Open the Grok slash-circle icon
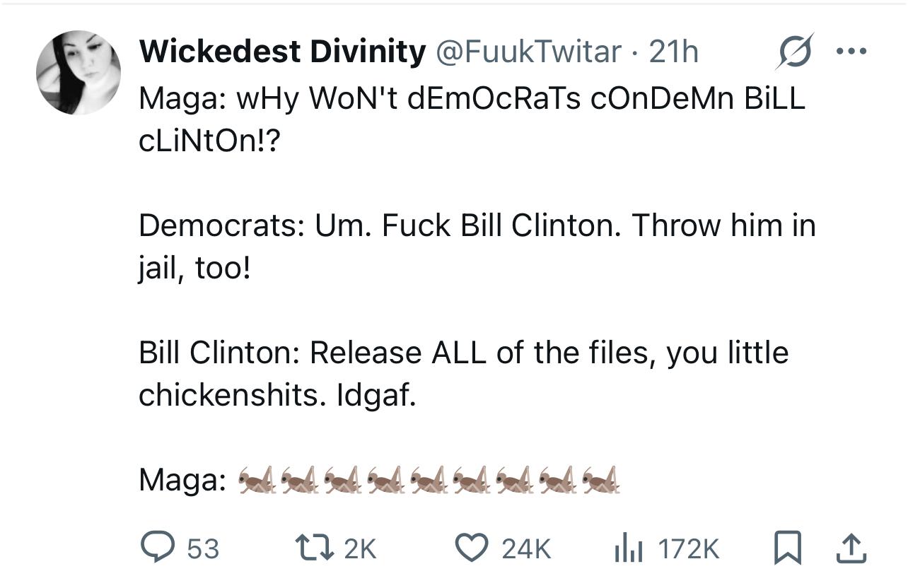This screenshot has height=588, width=908. click(793, 51)
